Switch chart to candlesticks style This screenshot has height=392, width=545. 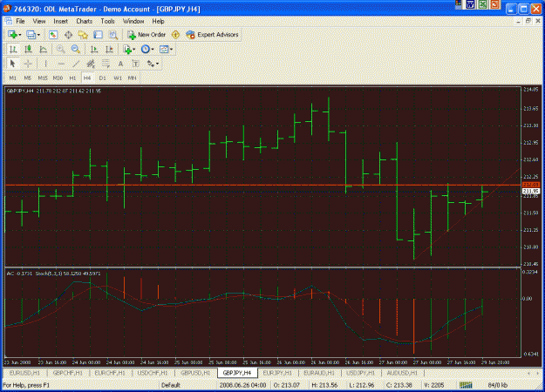[x=28, y=50]
